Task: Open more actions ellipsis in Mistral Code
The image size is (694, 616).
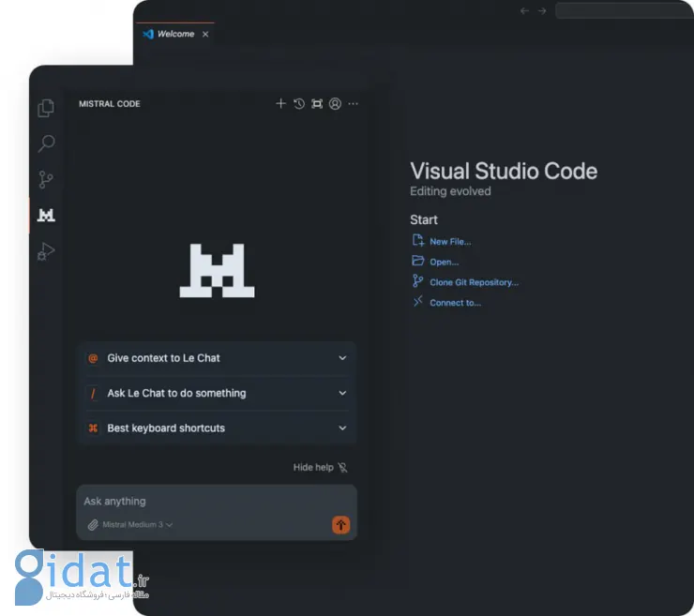Action: [x=353, y=103]
